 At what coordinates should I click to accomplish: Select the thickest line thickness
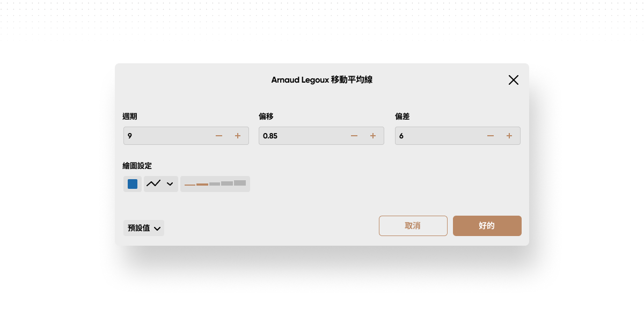click(240, 183)
